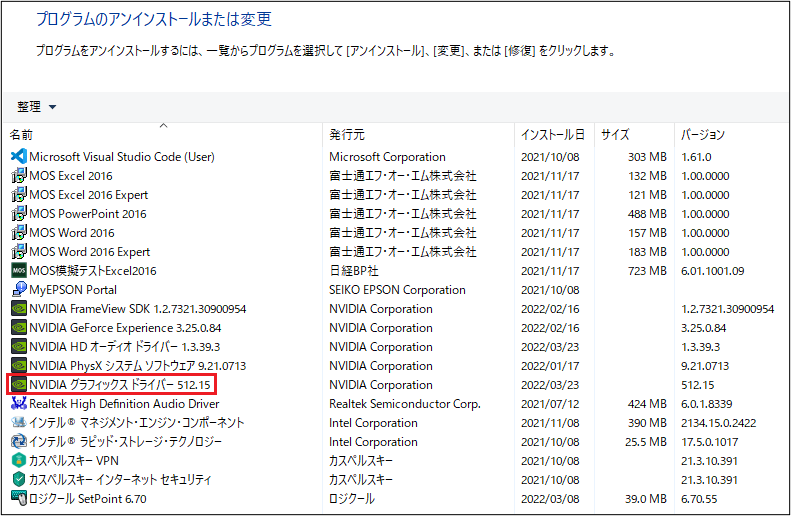The height and width of the screenshot is (516, 791).
Task: Click the MOS Word 2016 icon
Action: tap(19, 233)
